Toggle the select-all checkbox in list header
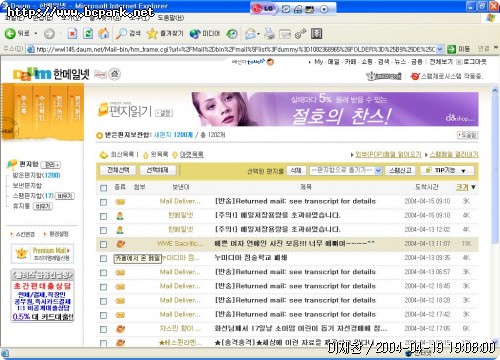The width and height of the screenshot is (500, 360). [103, 188]
